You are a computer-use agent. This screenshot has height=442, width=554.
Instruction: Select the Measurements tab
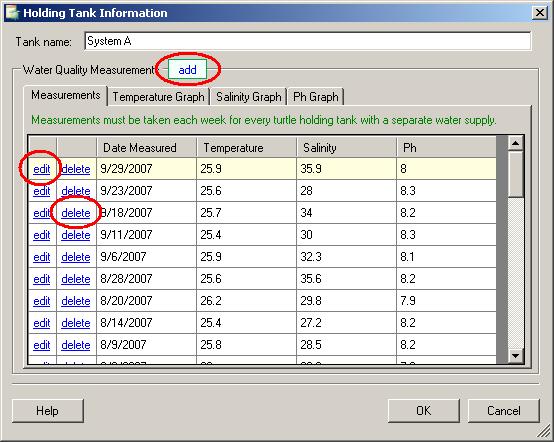66,95
